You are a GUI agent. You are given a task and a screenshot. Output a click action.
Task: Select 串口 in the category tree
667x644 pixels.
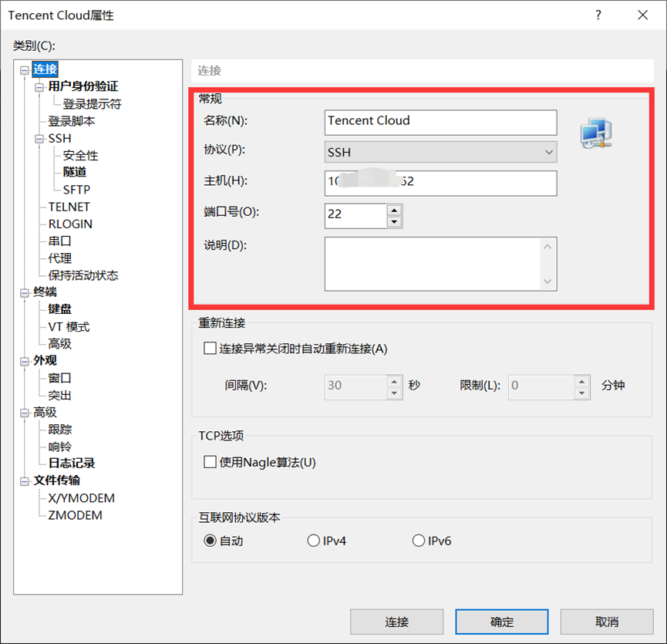click(59, 241)
